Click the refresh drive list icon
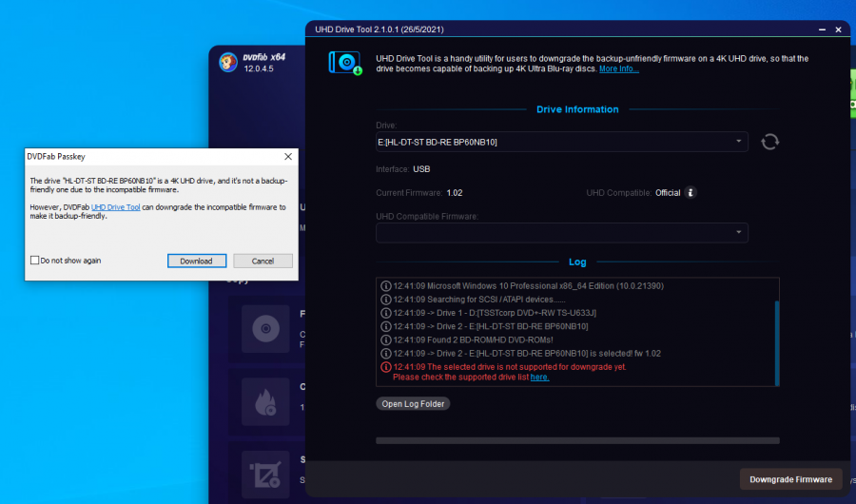 769,142
